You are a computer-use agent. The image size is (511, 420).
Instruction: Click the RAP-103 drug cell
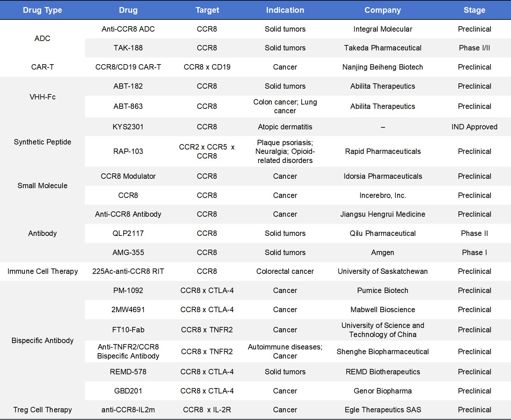pos(128,151)
